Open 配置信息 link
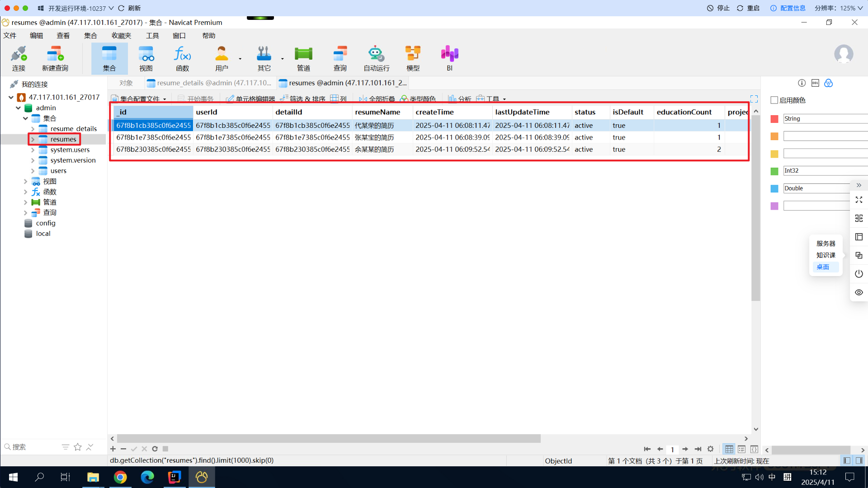 (x=788, y=8)
